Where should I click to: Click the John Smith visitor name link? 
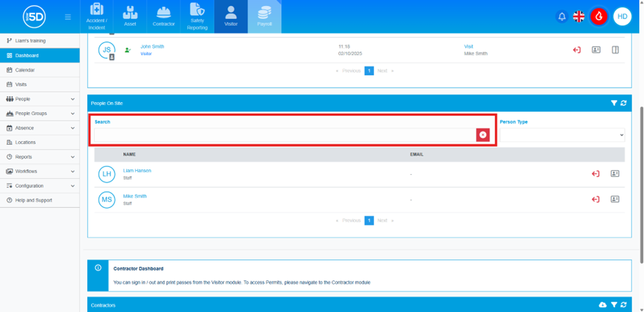[152, 47]
